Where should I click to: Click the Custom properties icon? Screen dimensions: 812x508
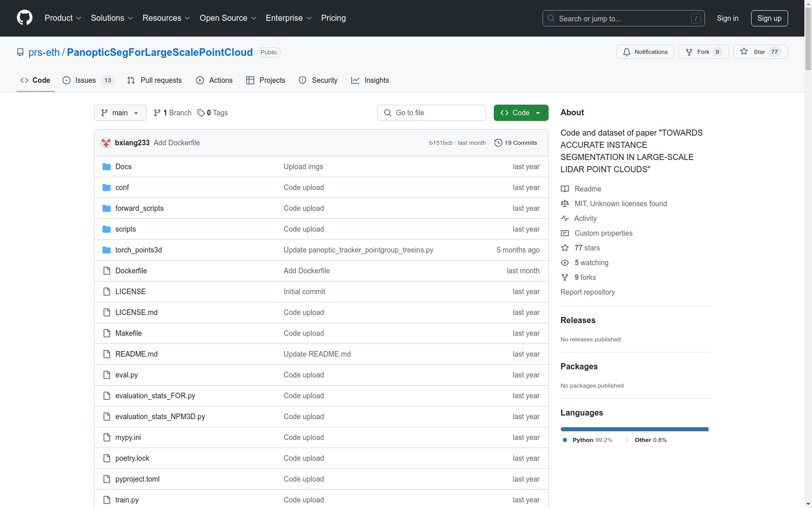565,233
